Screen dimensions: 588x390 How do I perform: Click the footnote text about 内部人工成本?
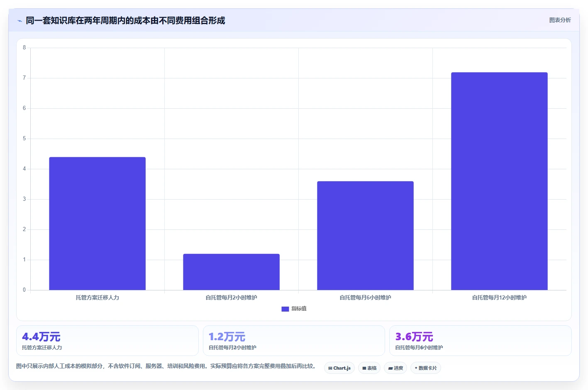166,366
